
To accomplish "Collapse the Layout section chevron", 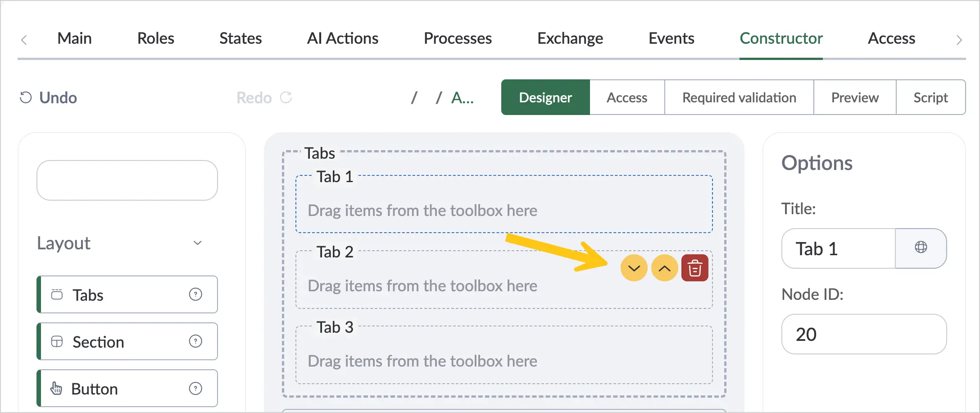I will [x=197, y=243].
